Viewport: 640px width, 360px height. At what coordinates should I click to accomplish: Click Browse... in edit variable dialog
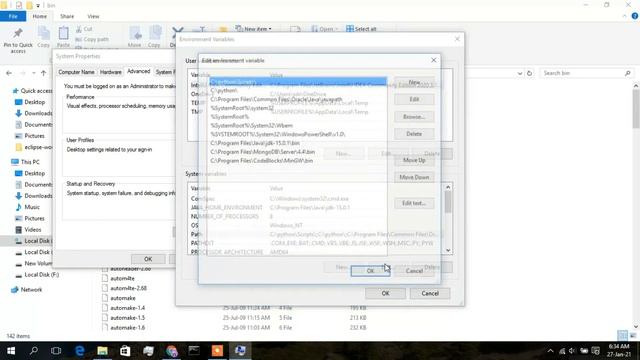[x=414, y=117]
